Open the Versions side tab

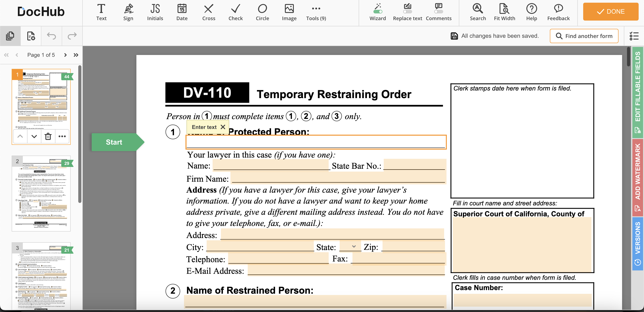click(x=638, y=243)
